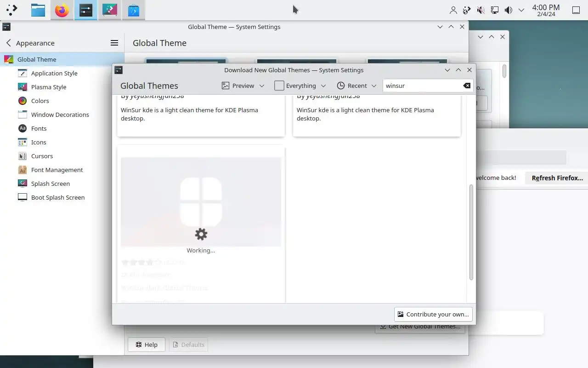Open the Everything category filter dropdown
Screen dimensions: 588x368
coord(300,86)
